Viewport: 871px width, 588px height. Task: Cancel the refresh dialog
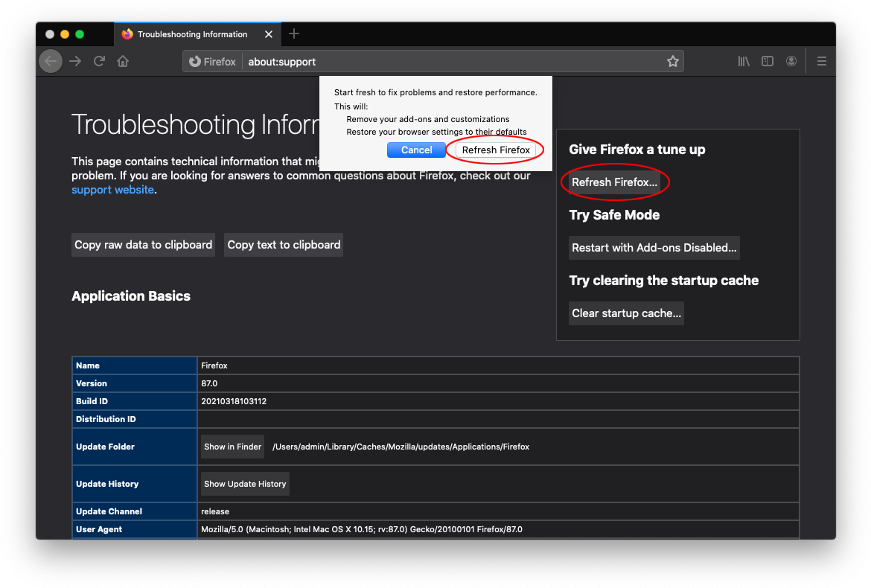[416, 150]
